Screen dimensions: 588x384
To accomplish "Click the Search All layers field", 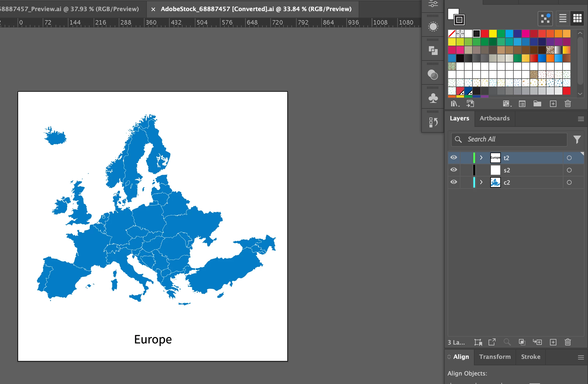I will (x=509, y=139).
